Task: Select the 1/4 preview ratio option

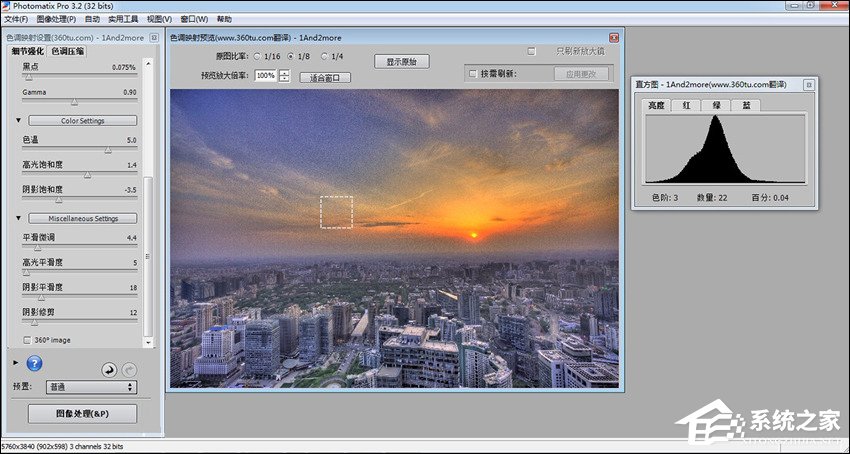Action: click(324, 57)
